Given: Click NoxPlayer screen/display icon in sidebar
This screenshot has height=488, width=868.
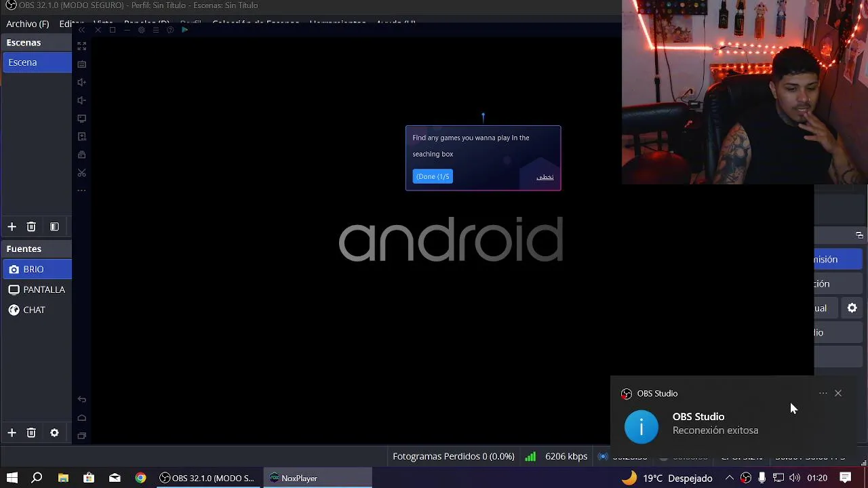Looking at the screenshot, I should coord(82,119).
